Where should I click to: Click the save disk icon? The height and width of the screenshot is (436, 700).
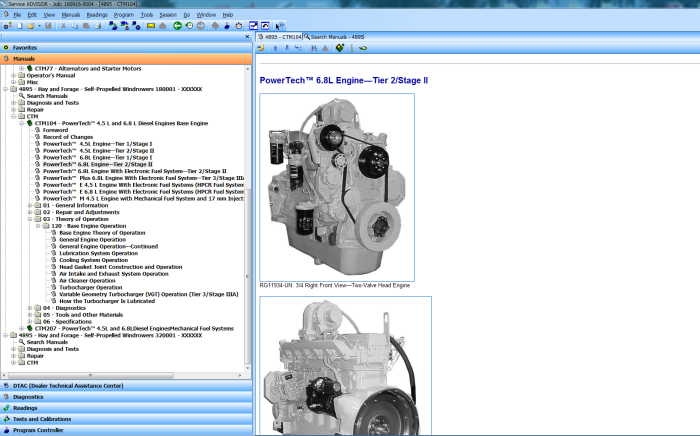click(48, 26)
